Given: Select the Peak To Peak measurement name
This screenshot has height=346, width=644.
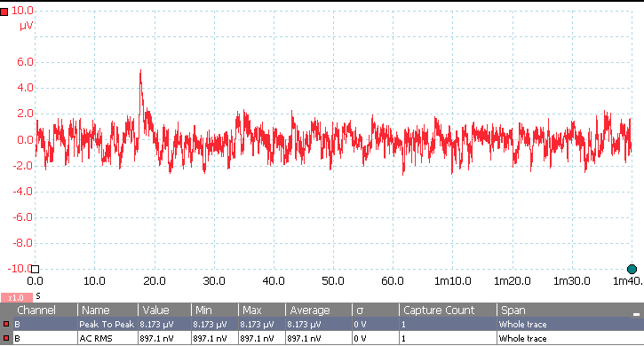Looking at the screenshot, I should (107, 324).
